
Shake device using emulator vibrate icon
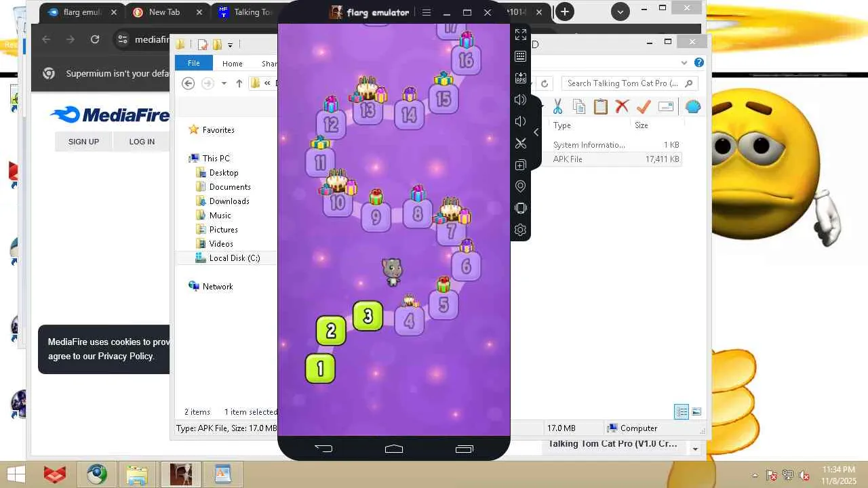[x=521, y=208]
